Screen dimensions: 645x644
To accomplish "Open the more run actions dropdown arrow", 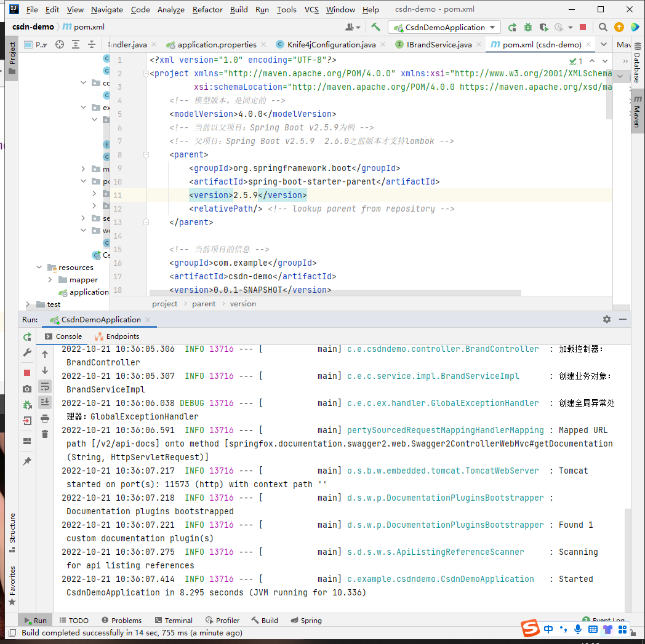I will 570,27.
